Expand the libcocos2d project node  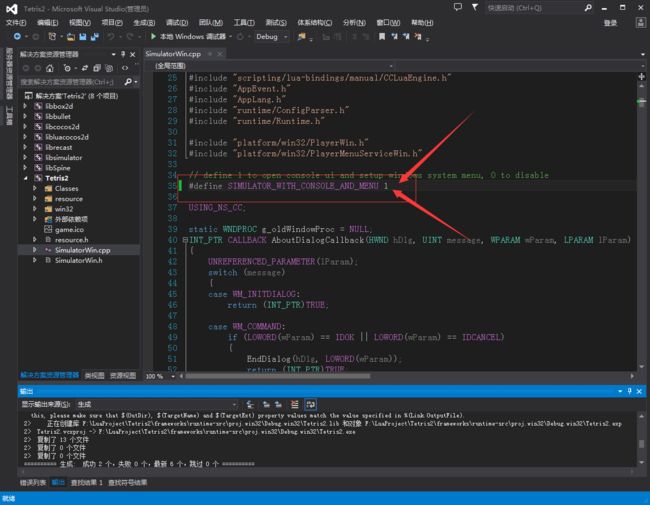pos(25,126)
